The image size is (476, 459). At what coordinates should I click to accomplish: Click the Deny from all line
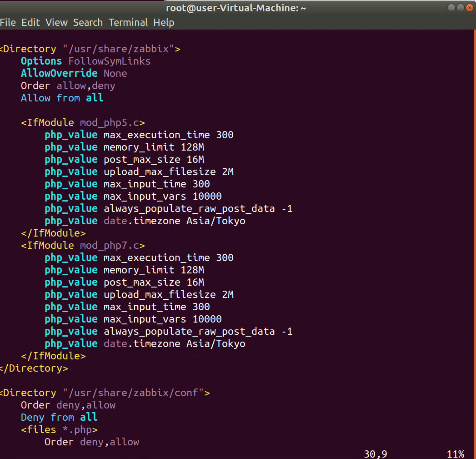(x=60, y=417)
